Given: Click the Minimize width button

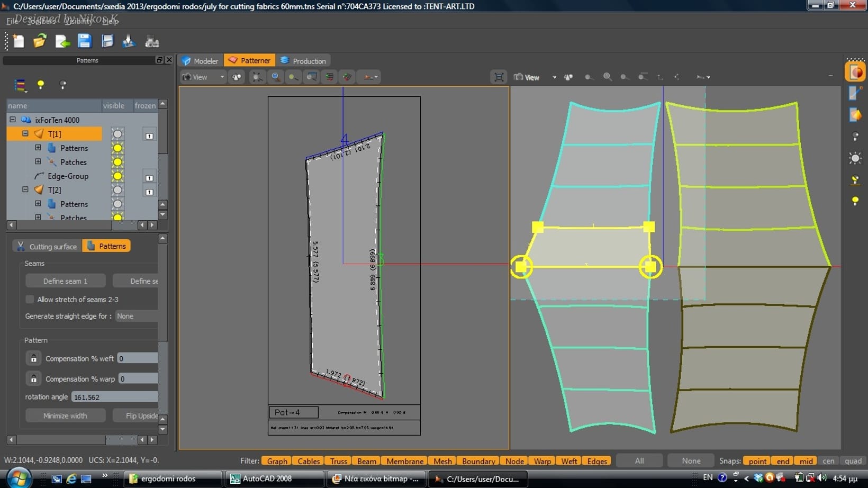Looking at the screenshot, I should [65, 416].
